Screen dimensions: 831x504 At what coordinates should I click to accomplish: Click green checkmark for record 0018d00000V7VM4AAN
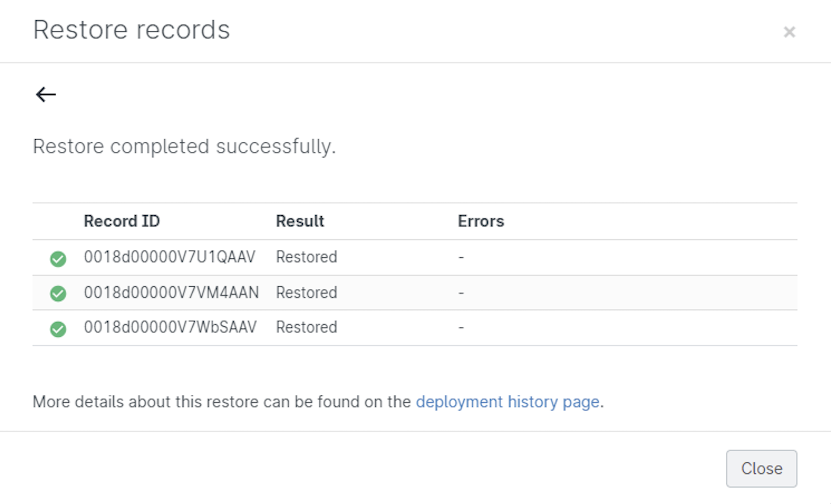click(x=58, y=293)
